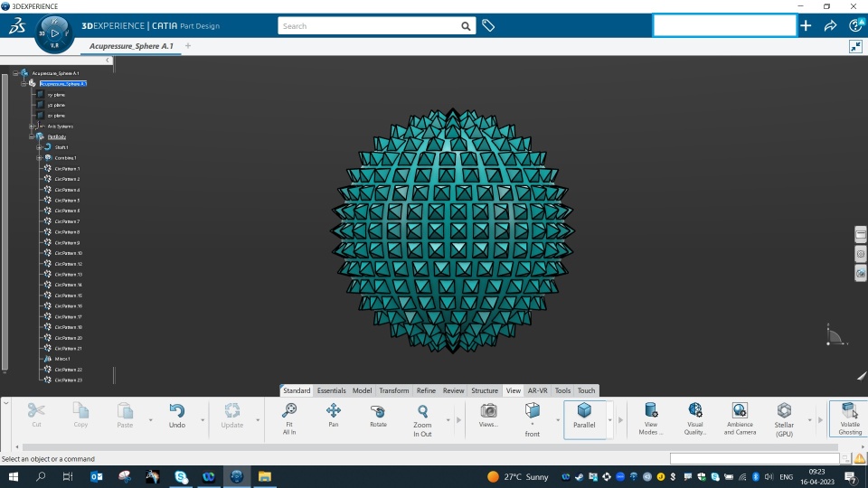868x488 pixels.
Task: Toggle Stellar (GPU) rendering
Action: click(x=784, y=419)
